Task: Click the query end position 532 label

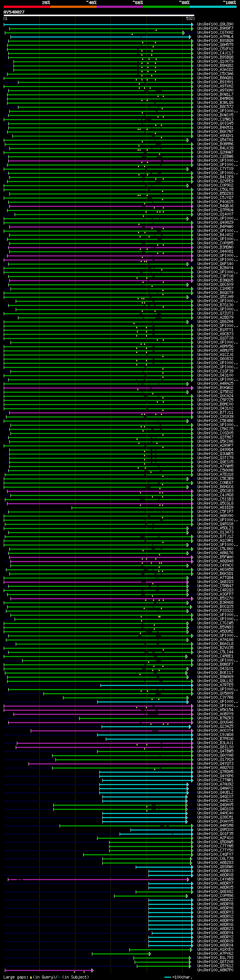Action: click(x=189, y=19)
